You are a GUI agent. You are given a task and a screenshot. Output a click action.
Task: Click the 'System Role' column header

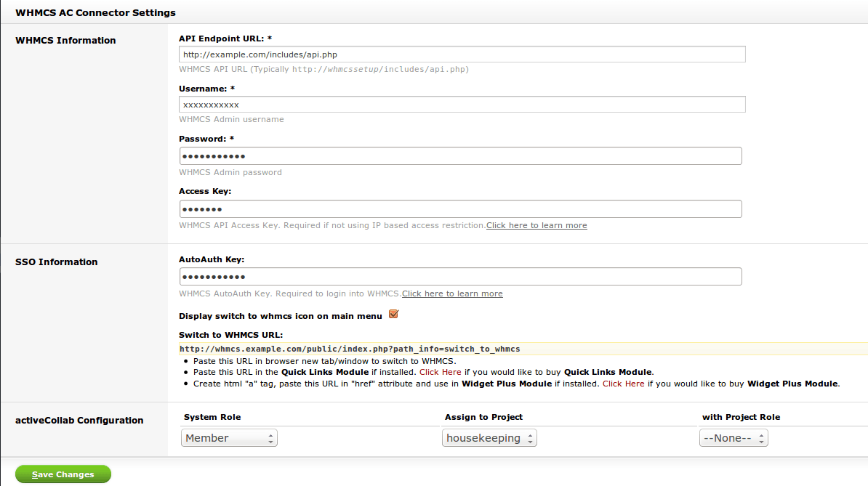click(212, 417)
